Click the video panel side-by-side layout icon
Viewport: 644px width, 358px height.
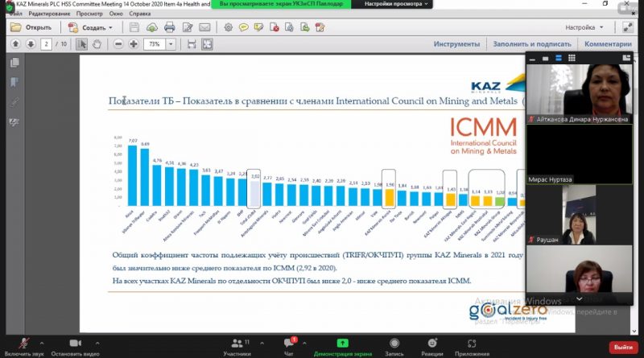[626, 58]
